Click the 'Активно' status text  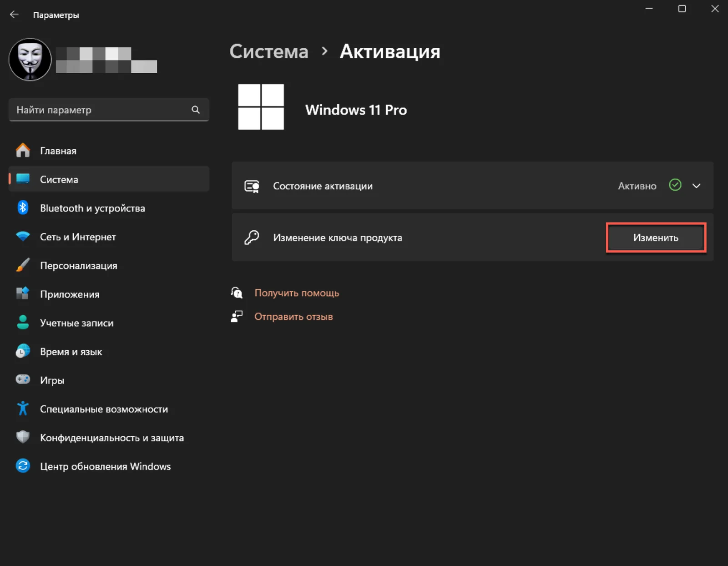pos(637,186)
